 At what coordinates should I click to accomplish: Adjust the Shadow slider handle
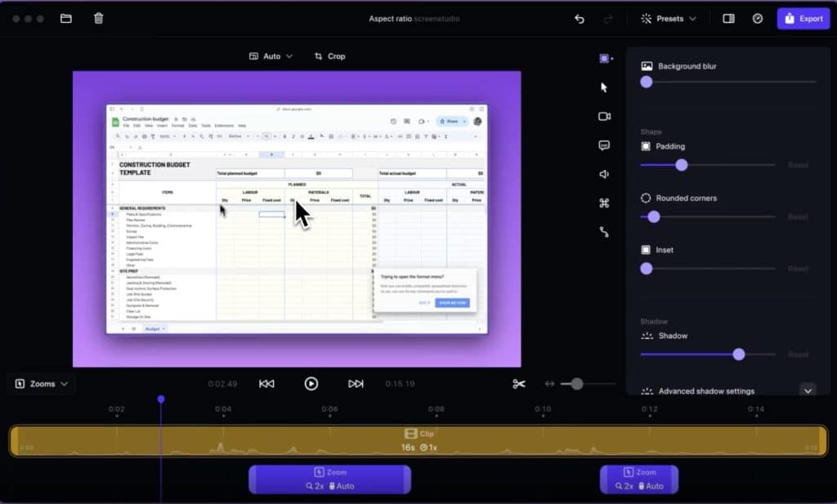(x=739, y=355)
